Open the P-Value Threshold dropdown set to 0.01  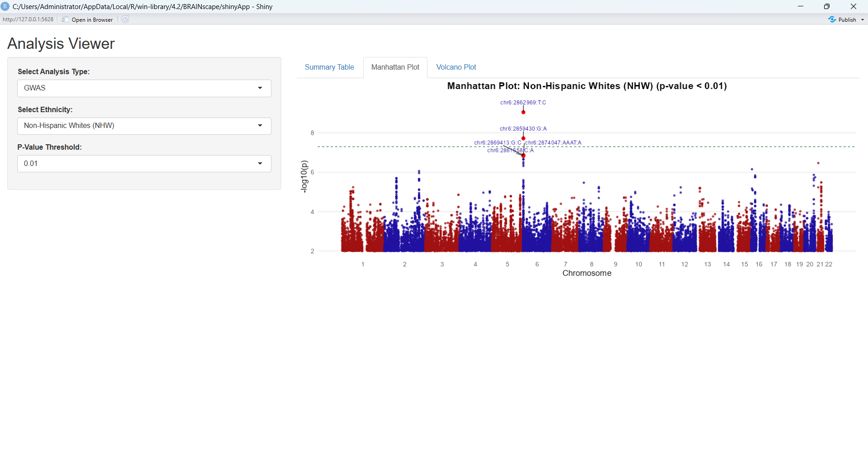tap(144, 164)
